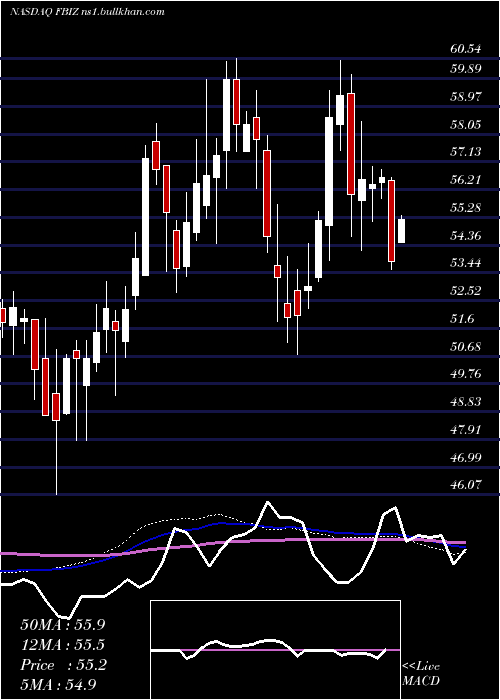Click the Price : 55.2 value
Screen dimensions: 500x700
click(x=63, y=665)
